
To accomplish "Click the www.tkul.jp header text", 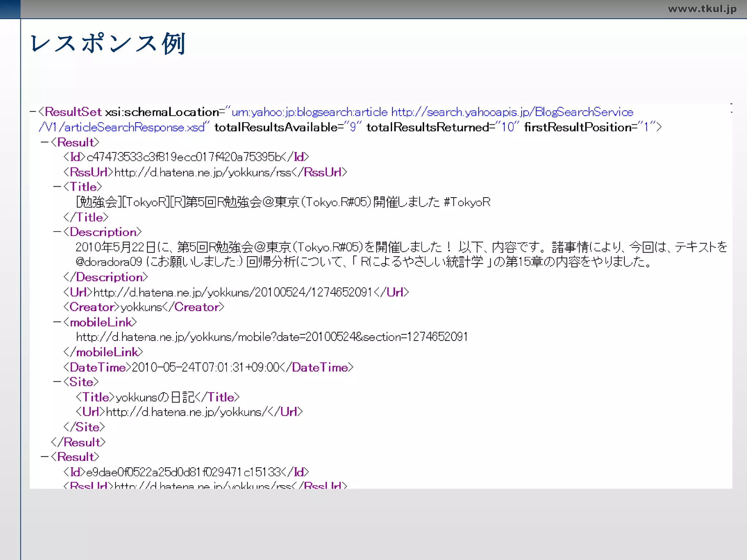I will [x=702, y=9].
